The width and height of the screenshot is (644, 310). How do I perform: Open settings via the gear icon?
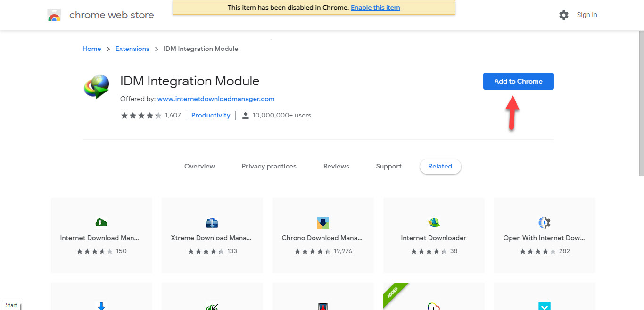[563, 15]
